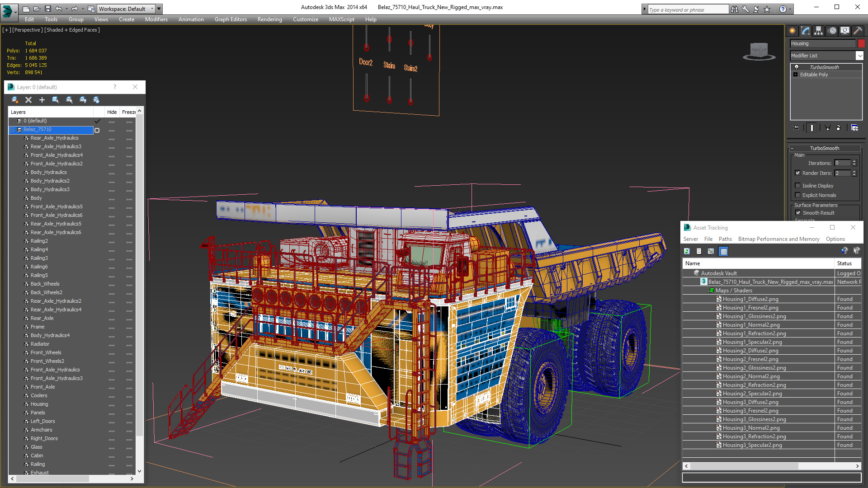Click Highlight Selected Objects' Layers icon
868x488 pixels.
pyautogui.click(x=69, y=100)
